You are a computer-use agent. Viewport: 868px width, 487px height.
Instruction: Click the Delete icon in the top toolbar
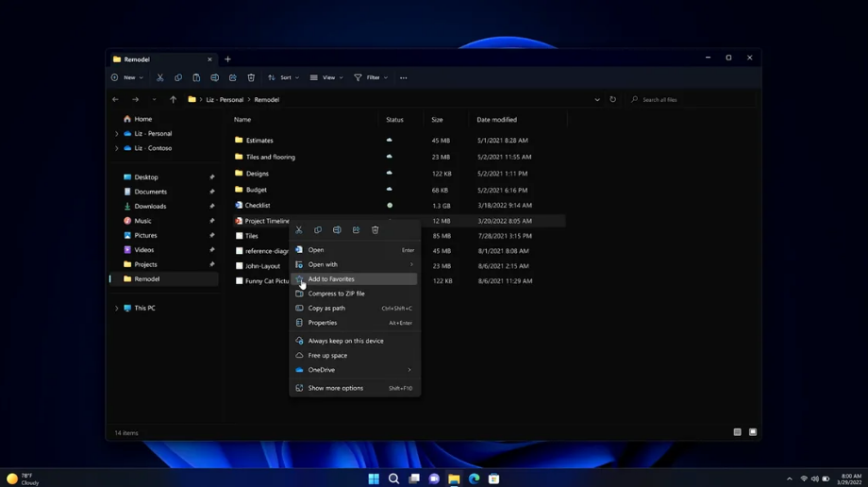251,77
